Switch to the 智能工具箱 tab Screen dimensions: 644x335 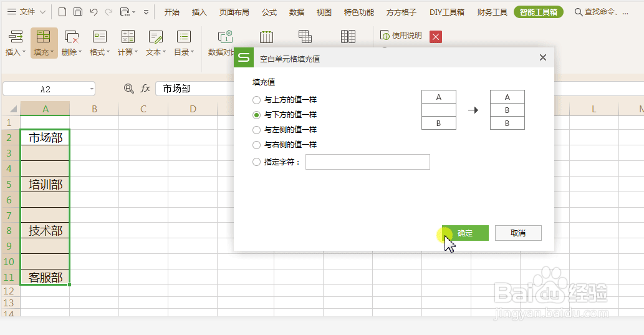click(539, 12)
